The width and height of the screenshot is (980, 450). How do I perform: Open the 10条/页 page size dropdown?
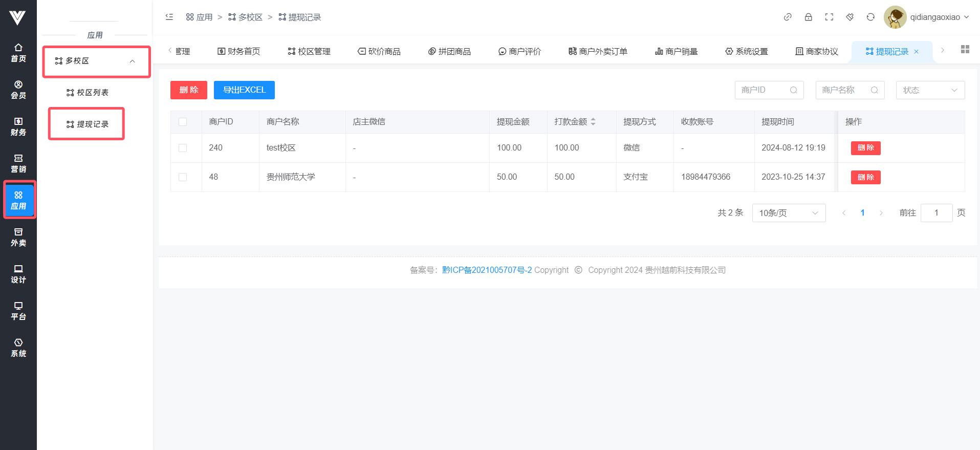788,213
